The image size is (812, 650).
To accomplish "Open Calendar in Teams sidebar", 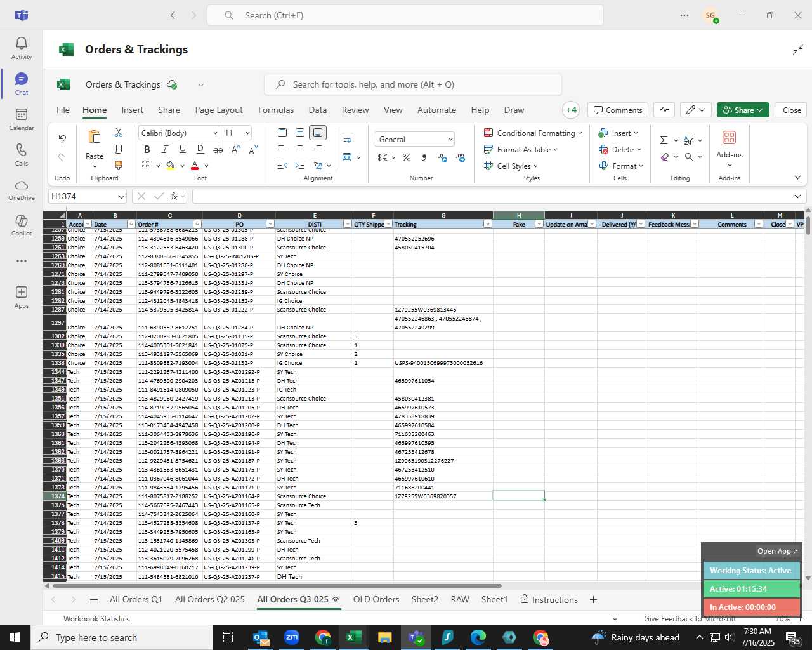I will click(x=22, y=119).
